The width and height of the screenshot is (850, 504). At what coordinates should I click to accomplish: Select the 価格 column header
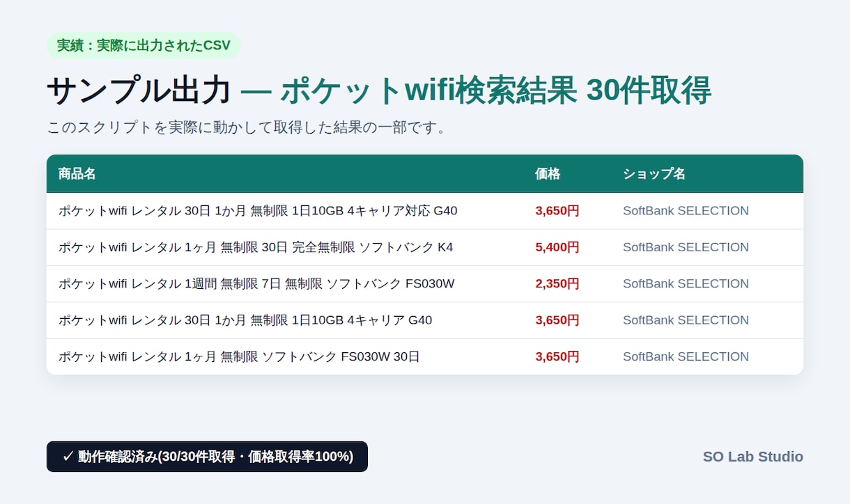tap(548, 174)
